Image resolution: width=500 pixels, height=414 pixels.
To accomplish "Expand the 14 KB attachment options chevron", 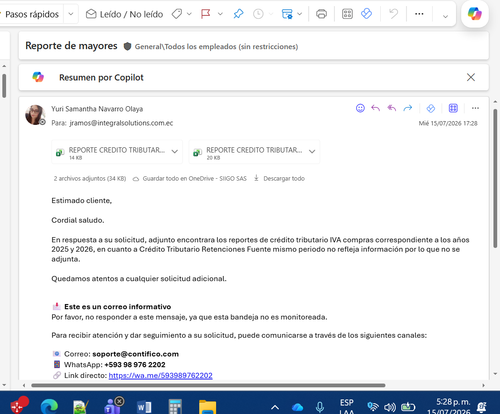I will coord(175,152).
